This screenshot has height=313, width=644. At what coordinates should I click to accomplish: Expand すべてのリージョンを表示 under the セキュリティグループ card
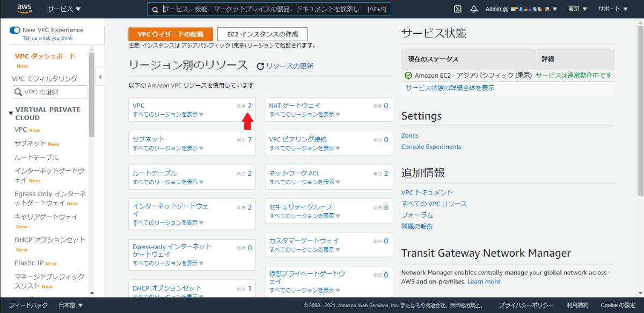(304, 215)
